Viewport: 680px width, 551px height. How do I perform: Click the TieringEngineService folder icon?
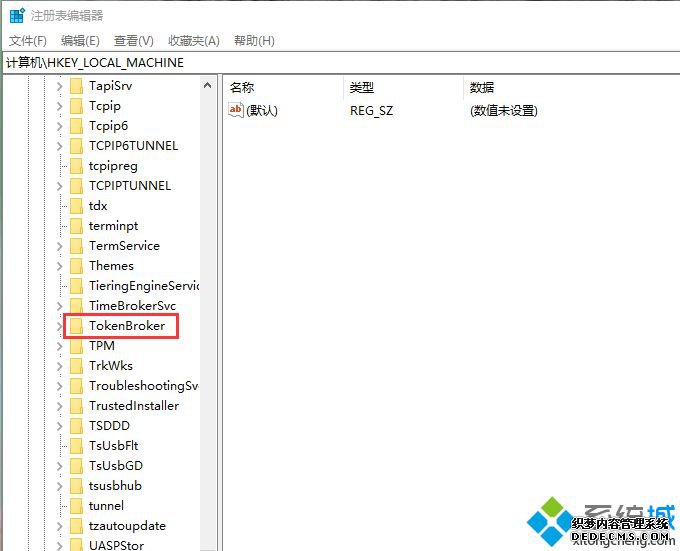(x=76, y=286)
